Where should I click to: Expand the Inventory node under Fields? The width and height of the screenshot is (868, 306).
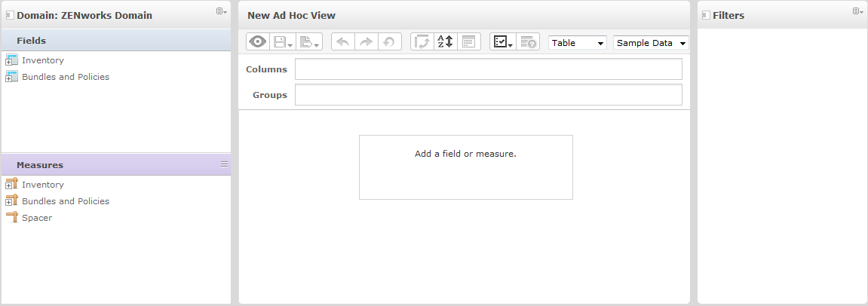tap(8, 61)
